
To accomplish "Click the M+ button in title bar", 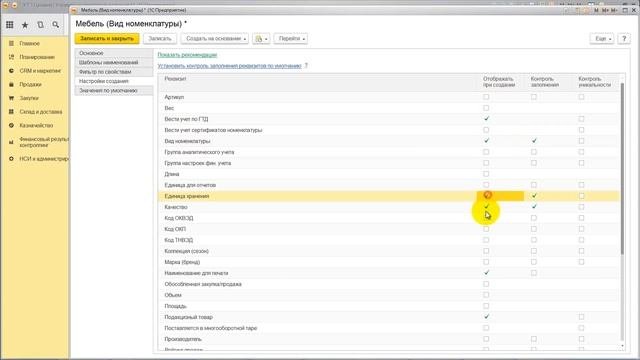I will point(605,10).
